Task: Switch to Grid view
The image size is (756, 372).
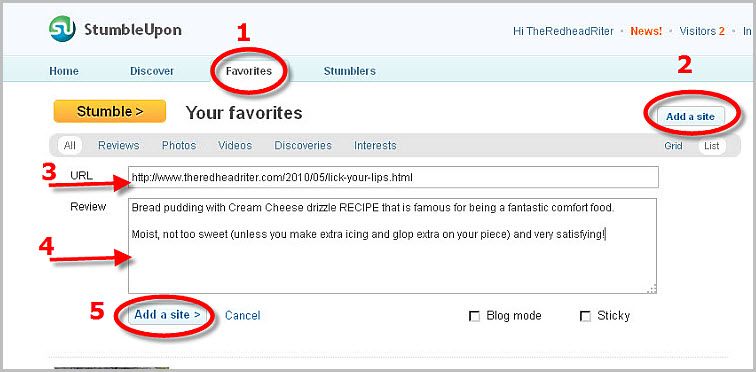Action: [673, 146]
